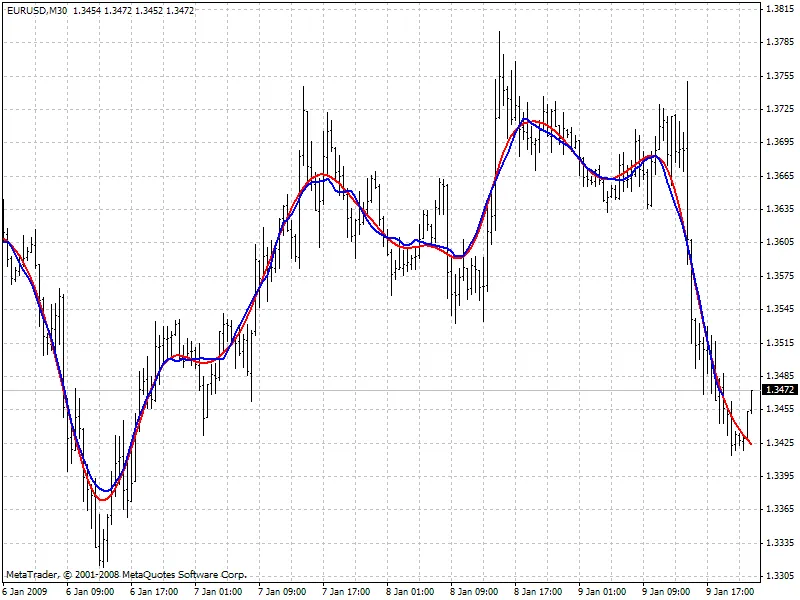Select the 1.3725 price scale label
Screen dimensions: 800x600
[779, 109]
